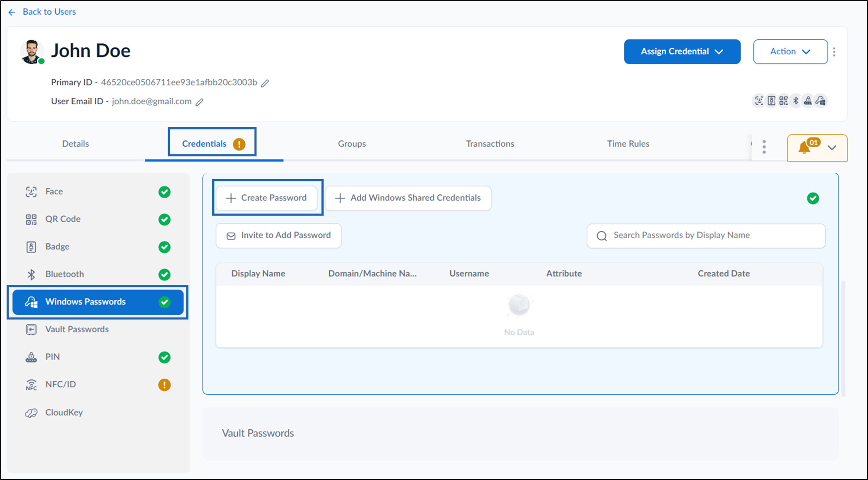This screenshot has height=480, width=868.
Task: Click the notification bell icon
Action: (804, 147)
